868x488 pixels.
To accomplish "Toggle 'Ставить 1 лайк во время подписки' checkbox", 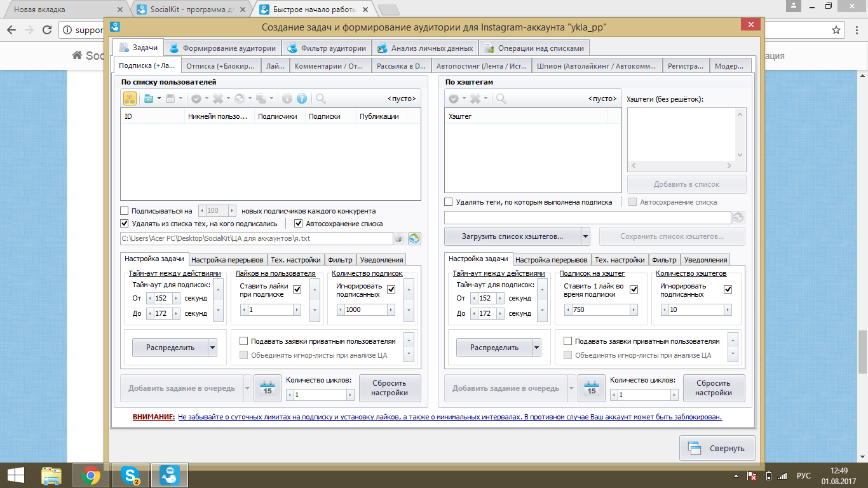I will (x=634, y=290).
